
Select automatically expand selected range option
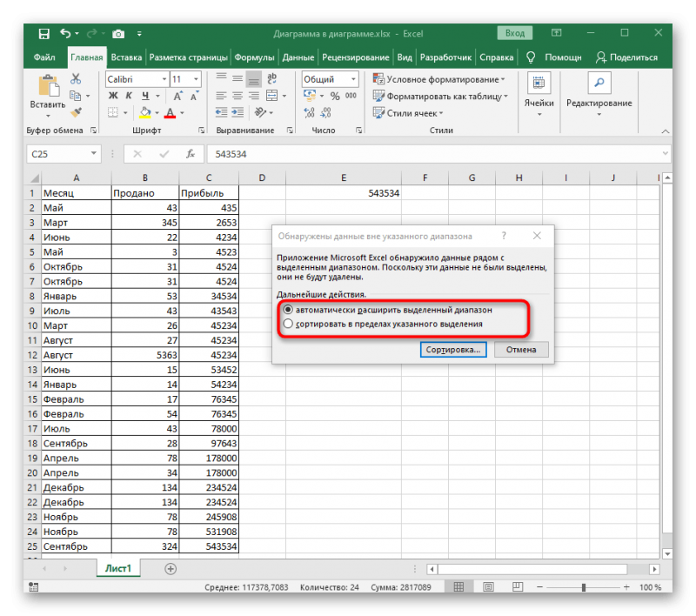pyautogui.click(x=288, y=310)
